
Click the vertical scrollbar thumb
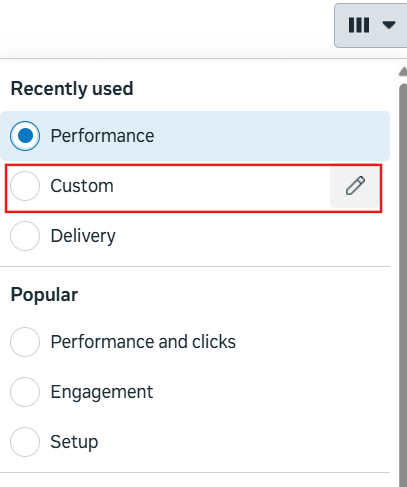point(403,285)
